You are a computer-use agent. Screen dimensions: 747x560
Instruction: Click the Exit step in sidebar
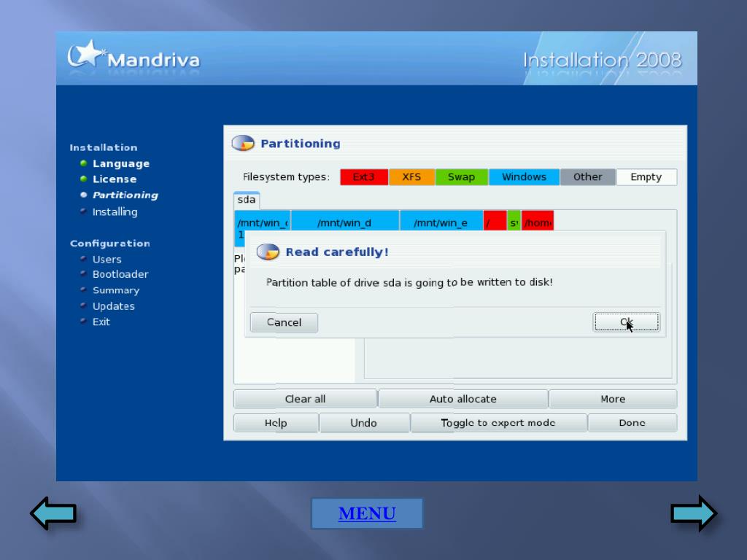(x=101, y=322)
